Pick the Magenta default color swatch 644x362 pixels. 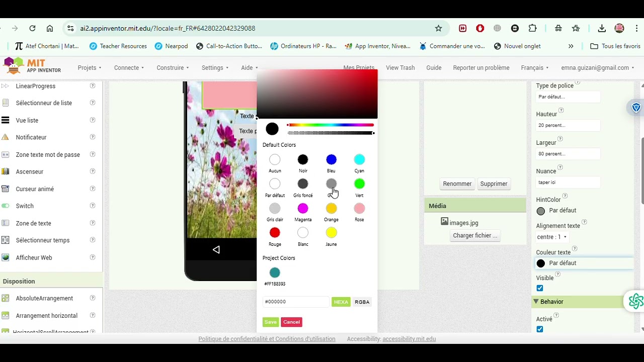pos(303,208)
